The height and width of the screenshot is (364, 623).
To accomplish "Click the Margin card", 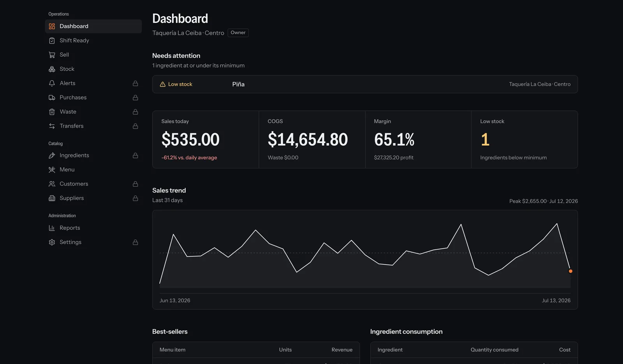I will point(418,140).
